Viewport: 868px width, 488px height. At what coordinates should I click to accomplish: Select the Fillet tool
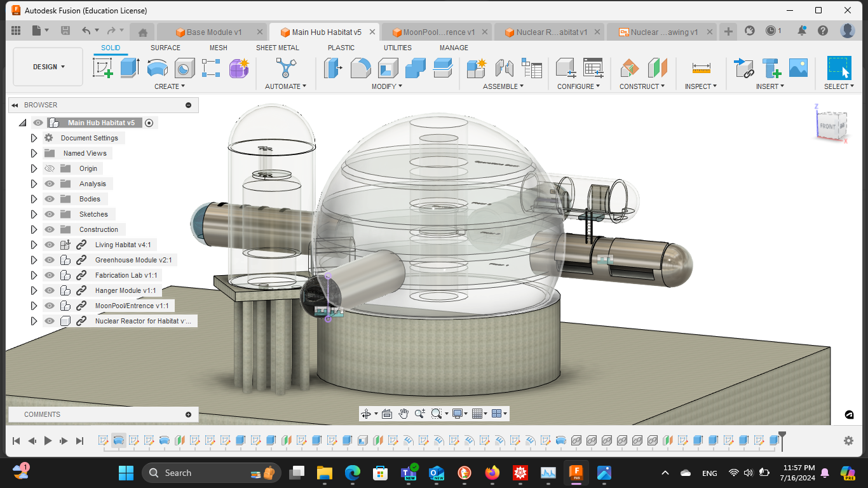[360, 67]
